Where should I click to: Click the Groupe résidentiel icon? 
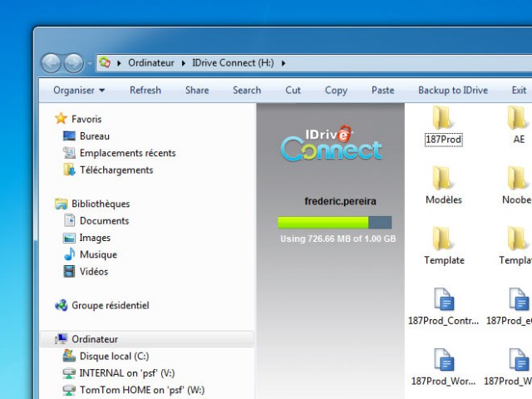(x=61, y=305)
